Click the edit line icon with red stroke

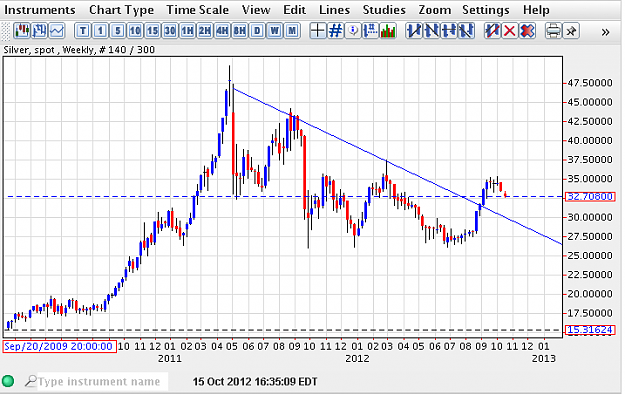[492, 31]
